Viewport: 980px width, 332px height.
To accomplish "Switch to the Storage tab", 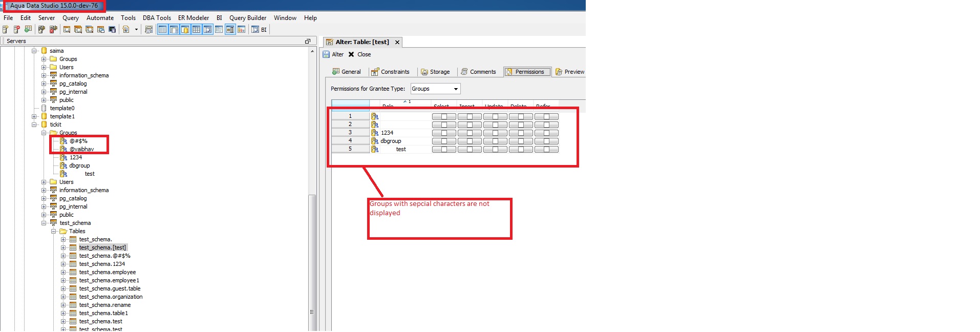I will (435, 72).
